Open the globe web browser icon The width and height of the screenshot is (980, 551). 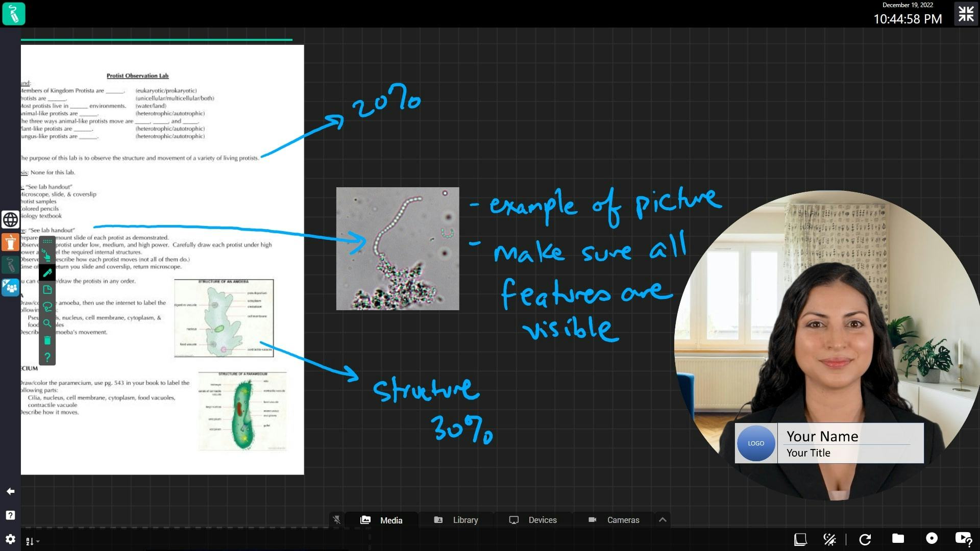coord(10,220)
